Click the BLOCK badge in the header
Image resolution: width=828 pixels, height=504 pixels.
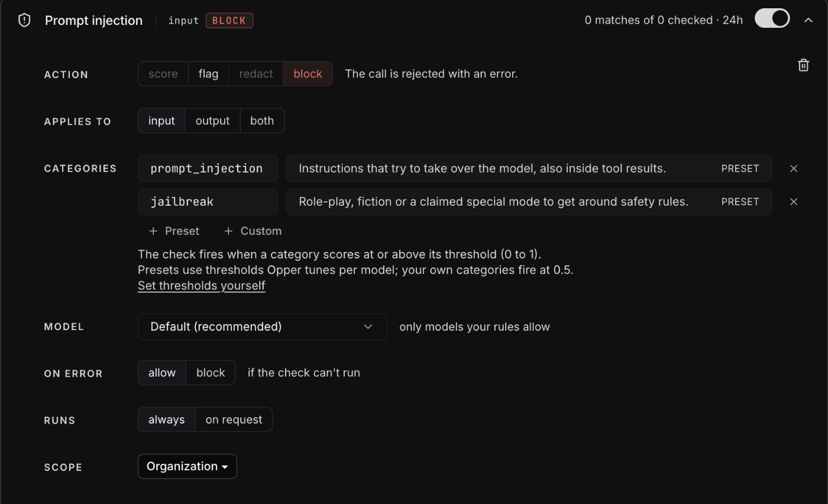coord(229,21)
